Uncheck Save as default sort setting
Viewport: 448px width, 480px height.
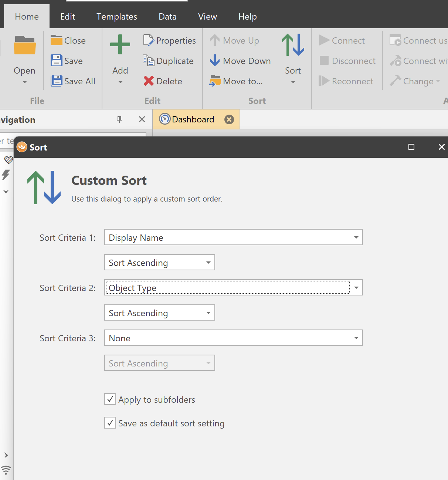tap(110, 423)
